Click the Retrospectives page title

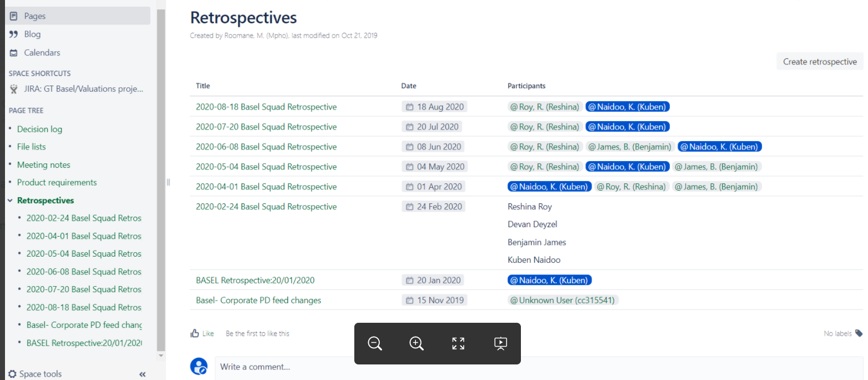pyautogui.click(x=243, y=17)
